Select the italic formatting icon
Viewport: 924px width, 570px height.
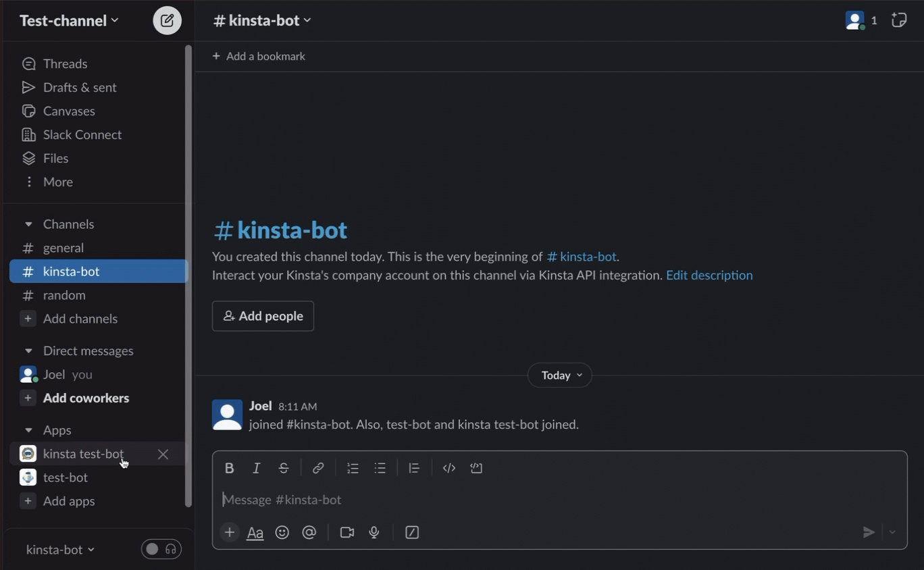click(256, 467)
